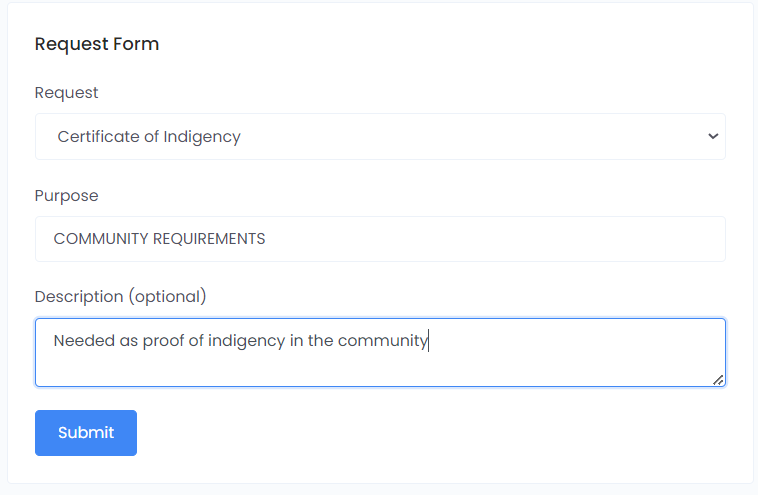Click the word 'Indigency' in Request dropdown
Viewport: 758px width, 495px height.
tap(204, 136)
